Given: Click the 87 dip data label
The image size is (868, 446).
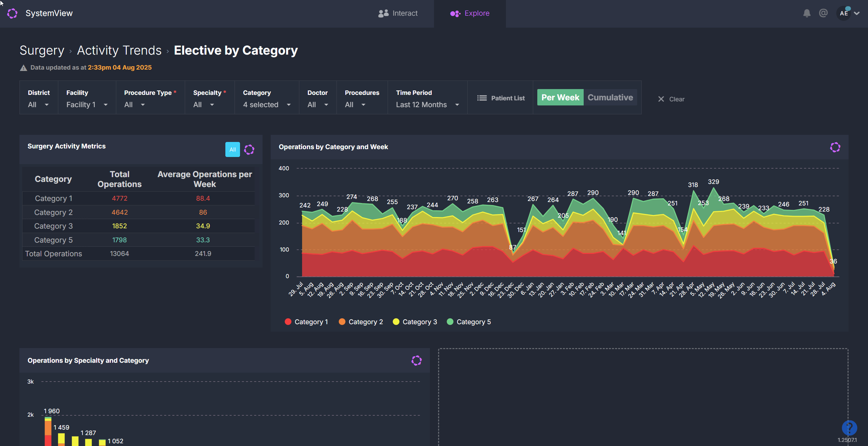Looking at the screenshot, I should [512, 247].
